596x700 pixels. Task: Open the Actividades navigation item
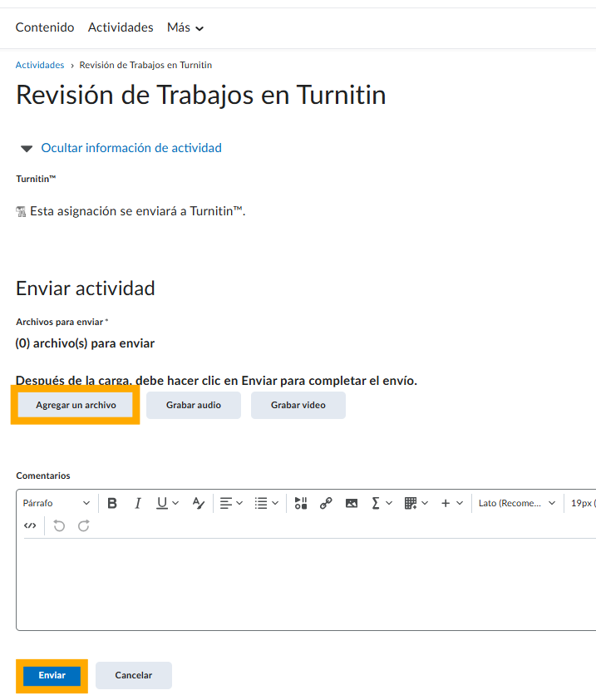click(x=121, y=27)
